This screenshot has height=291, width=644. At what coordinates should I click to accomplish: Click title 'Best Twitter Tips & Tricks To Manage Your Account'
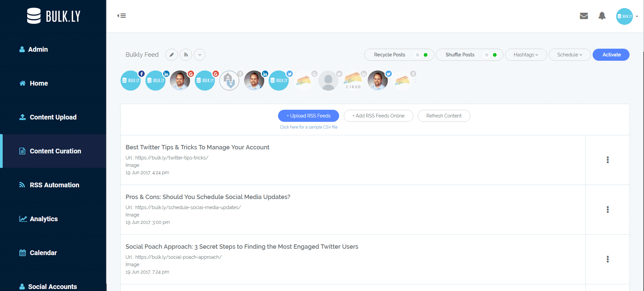point(197,147)
